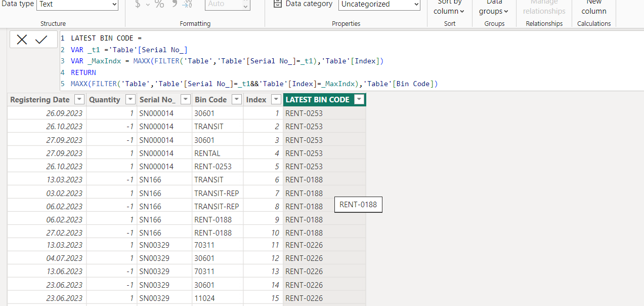
Task: Click formula line starting VAR _MaxIndx
Action: [227, 61]
